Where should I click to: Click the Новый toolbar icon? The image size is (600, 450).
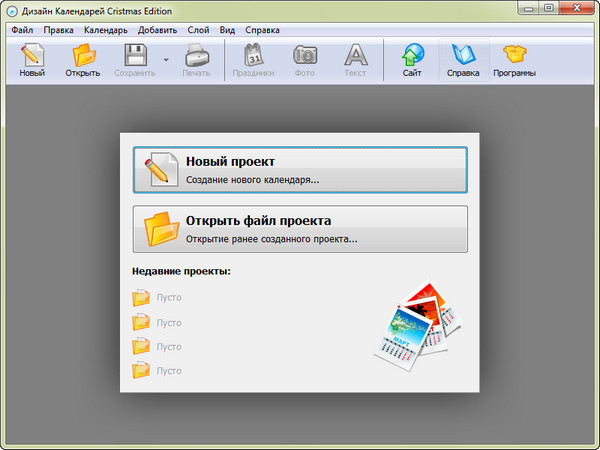tap(32, 56)
